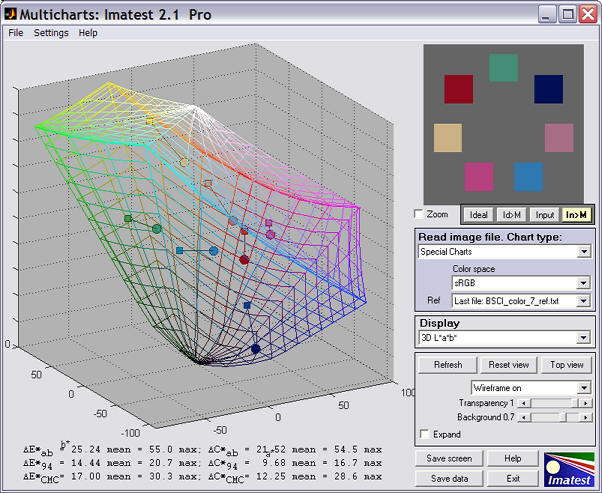Click the light blue square marker in the plot

click(x=179, y=251)
